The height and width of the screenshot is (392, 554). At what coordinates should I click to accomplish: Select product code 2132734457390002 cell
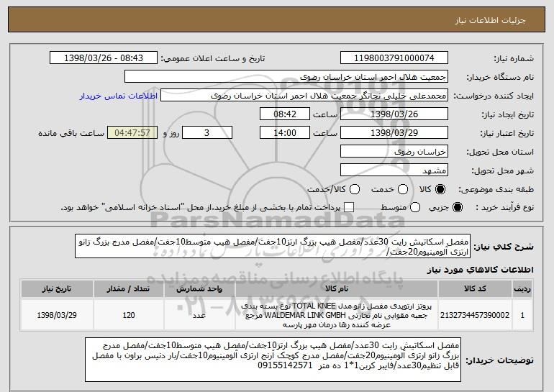(475, 315)
